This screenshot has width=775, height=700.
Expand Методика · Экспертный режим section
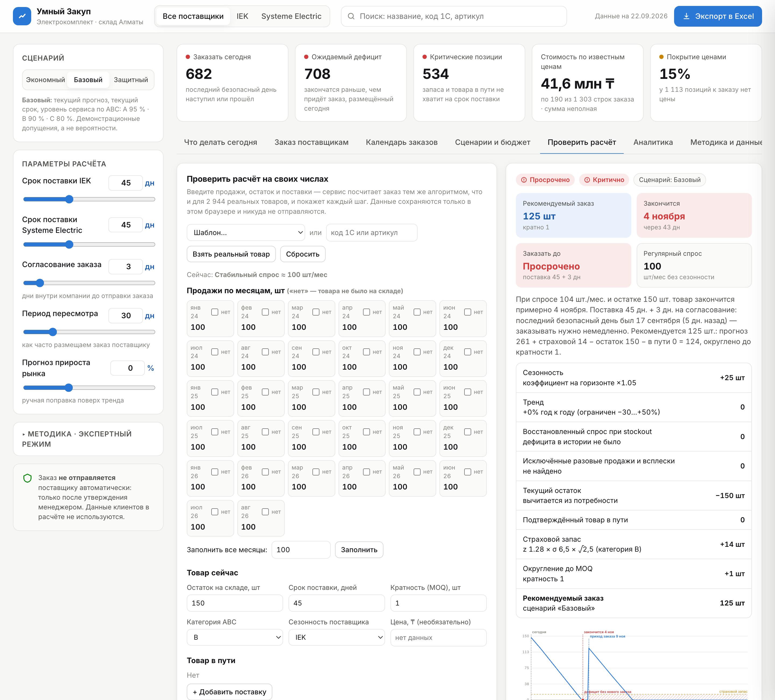(88, 439)
